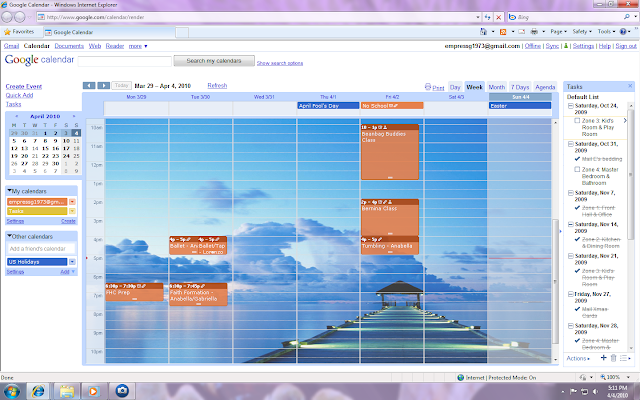Open the IE Help question-mark icon
The image size is (640, 400).
[623, 31]
